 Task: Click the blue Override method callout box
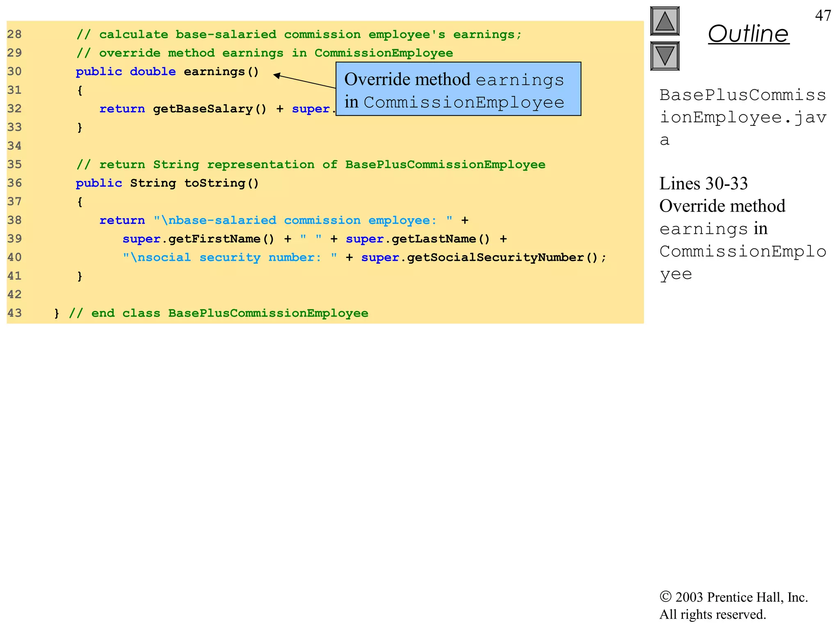[458, 89]
